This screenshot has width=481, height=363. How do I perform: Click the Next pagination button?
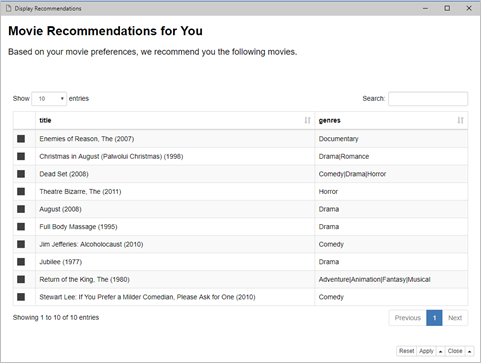[x=455, y=318]
